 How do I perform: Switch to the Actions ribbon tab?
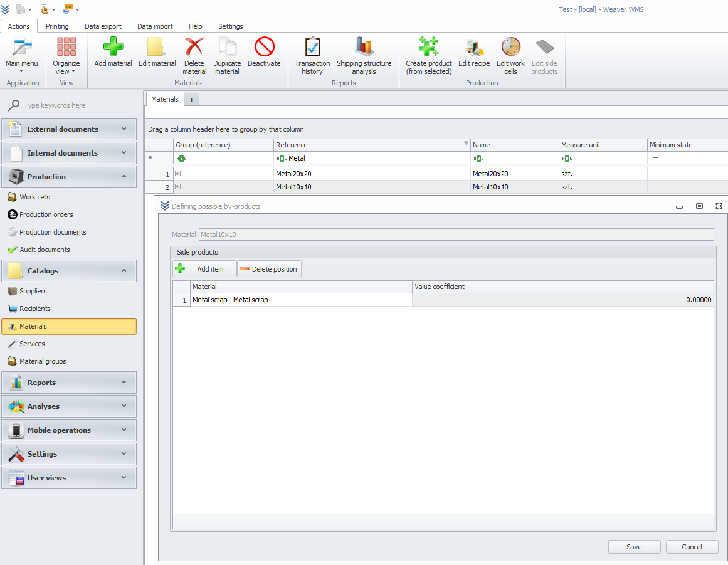pyautogui.click(x=19, y=26)
